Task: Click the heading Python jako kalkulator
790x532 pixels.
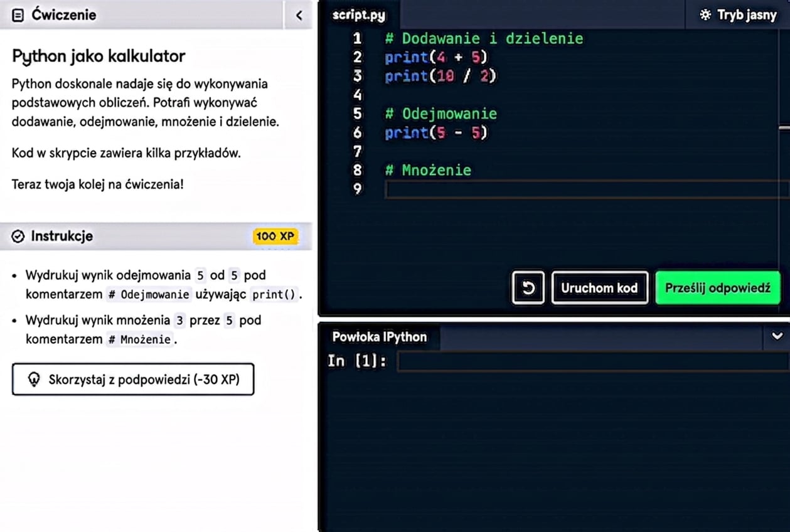Action: 99,56
